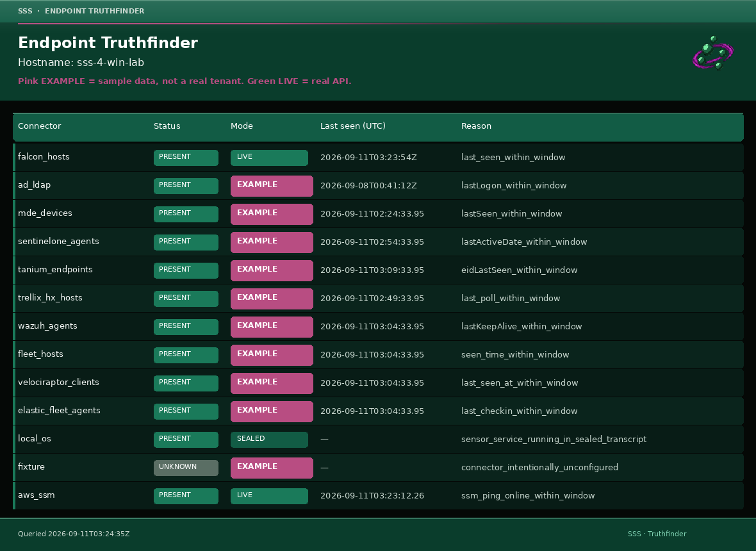Select the sentinelone_agents connector name

coord(58,241)
